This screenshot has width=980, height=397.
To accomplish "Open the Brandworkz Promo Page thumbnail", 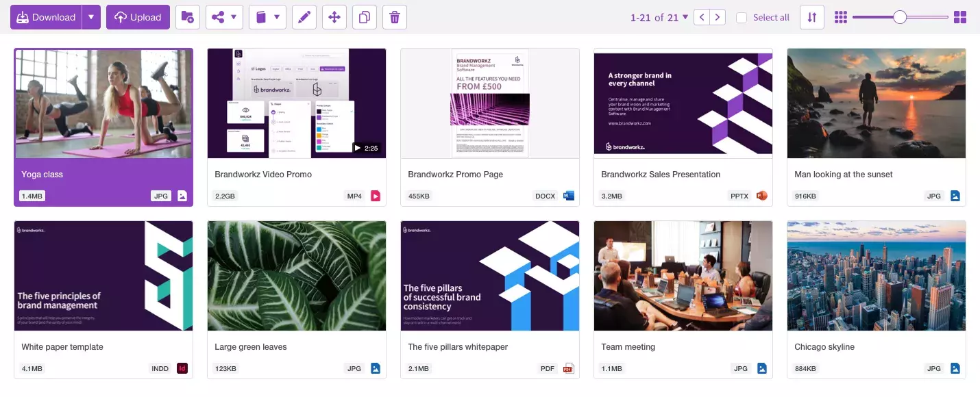I will pyautogui.click(x=490, y=103).
